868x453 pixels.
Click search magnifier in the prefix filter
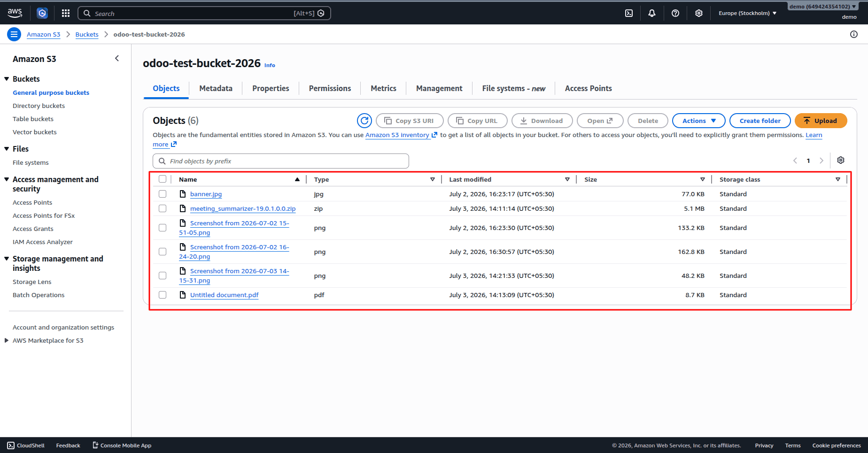click(162, 161)
